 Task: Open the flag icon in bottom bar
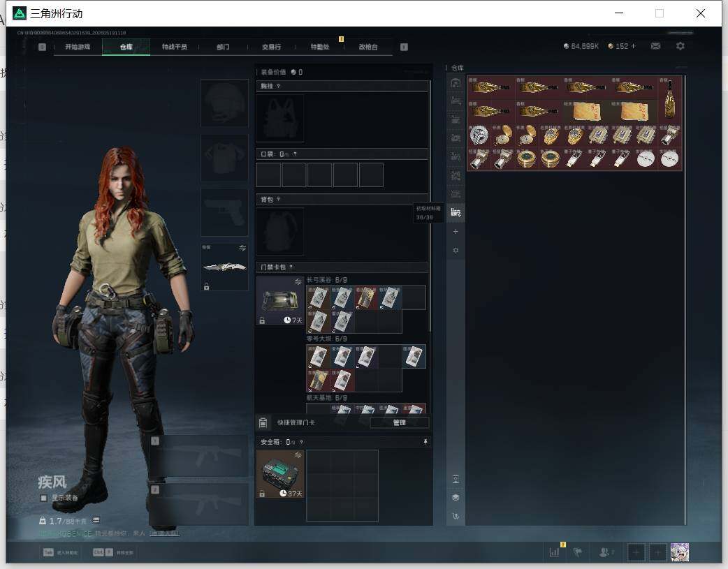click(x=578, y=552)
